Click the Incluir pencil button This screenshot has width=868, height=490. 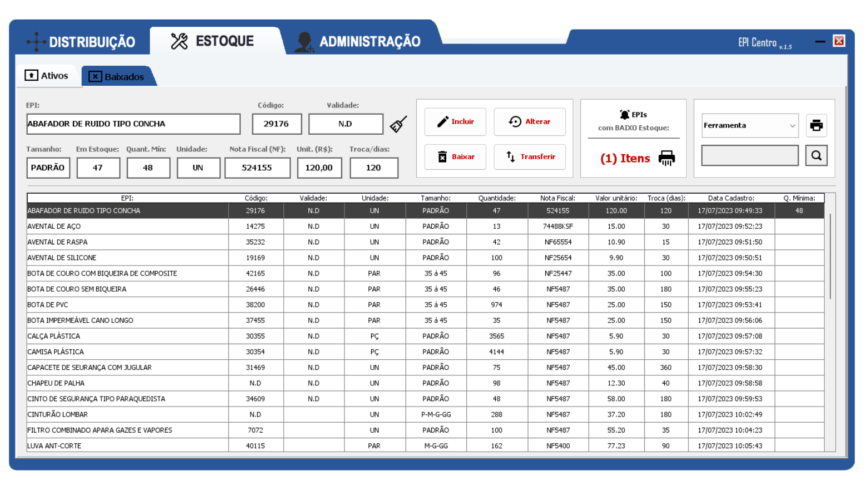tap(455, 122)
